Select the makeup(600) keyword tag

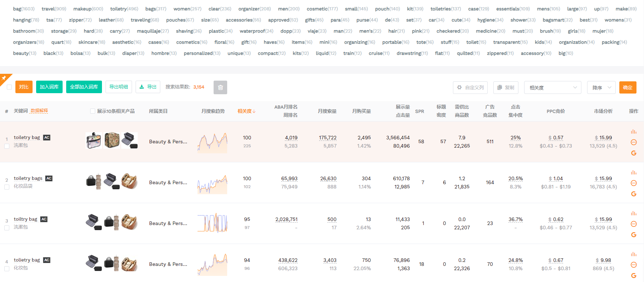coord(88,9)
